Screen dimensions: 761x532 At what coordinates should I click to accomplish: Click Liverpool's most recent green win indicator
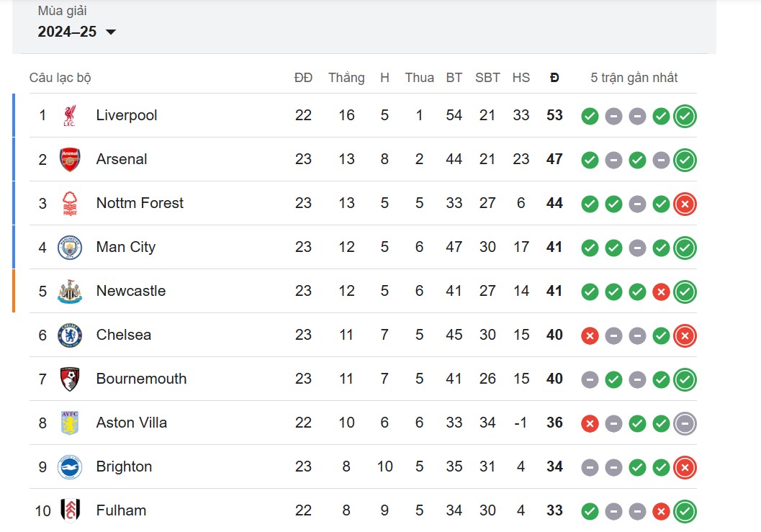(x=685, y=115)
